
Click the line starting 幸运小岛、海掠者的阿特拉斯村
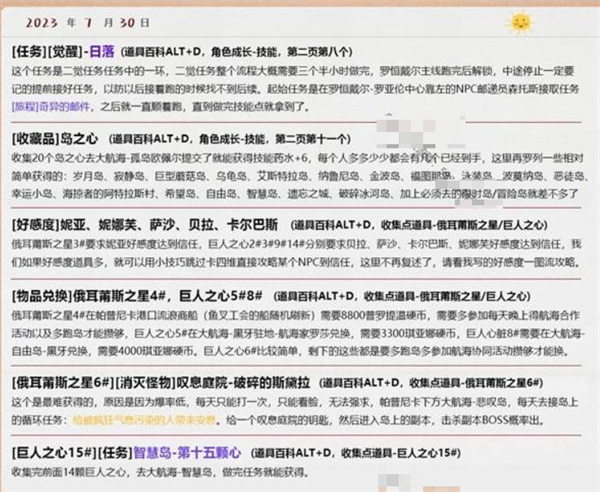(295, 194)
